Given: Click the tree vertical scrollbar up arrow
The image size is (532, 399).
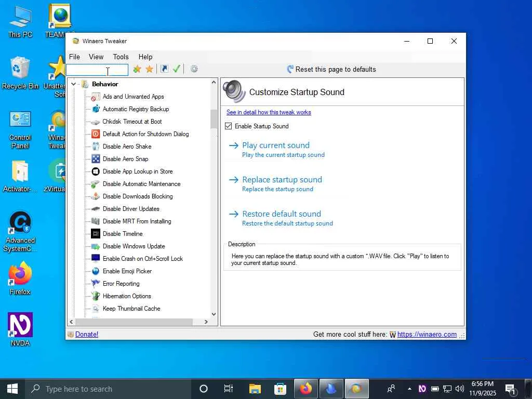Looking at the screenshot, I should 214,83.
